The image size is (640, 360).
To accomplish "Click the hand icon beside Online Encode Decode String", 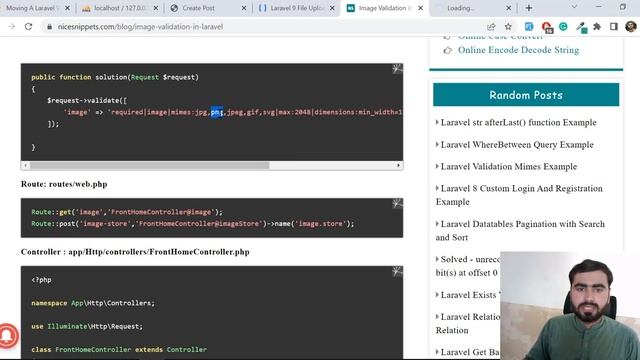I will (x=448, y=50).
